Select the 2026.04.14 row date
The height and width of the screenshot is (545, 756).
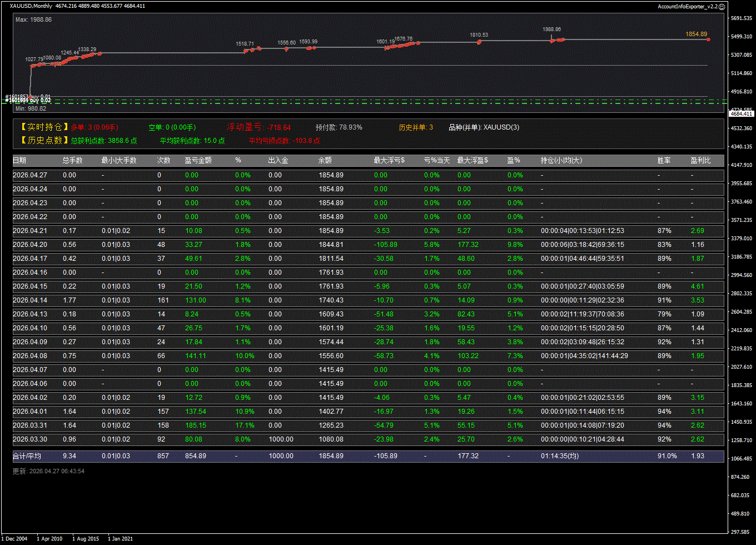29,300
